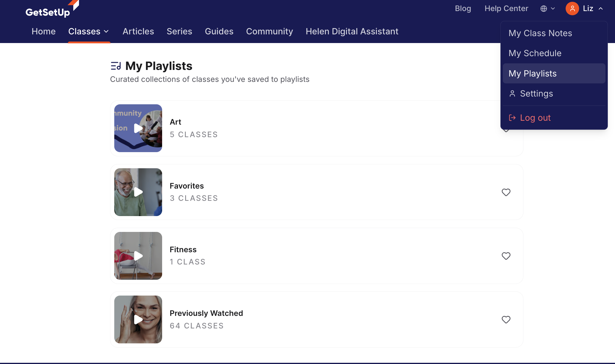Click the My Playlists page heading

pos(159,66)
